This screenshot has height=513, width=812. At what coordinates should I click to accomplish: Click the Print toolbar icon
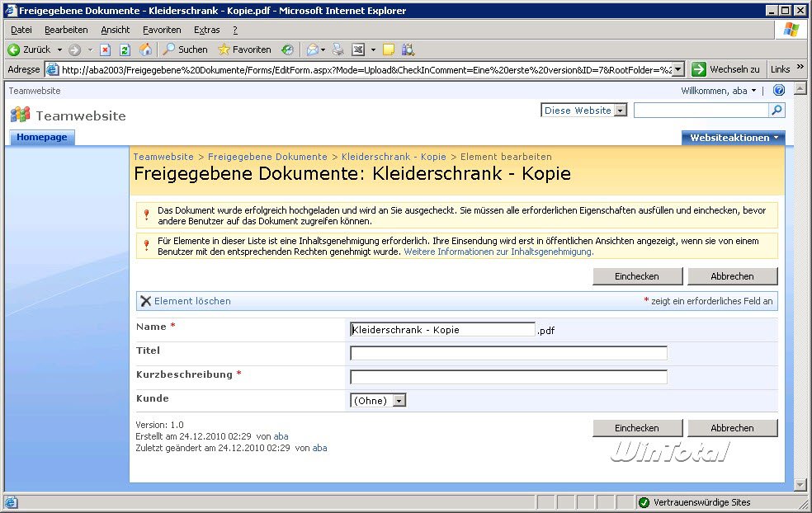coord(338,49)
